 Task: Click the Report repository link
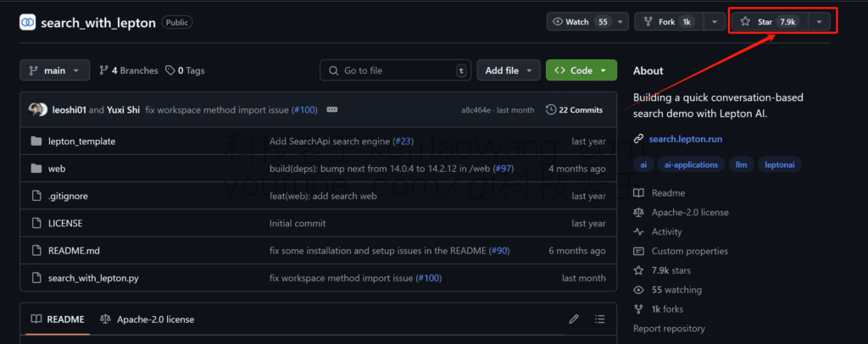click(669, 329)
